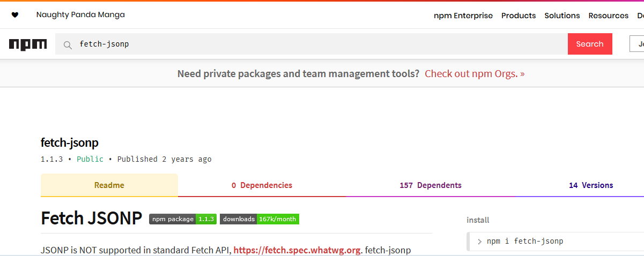Click the fetch-jsonp package title
This screenshot has height=256, width=644.
[70, 142]
